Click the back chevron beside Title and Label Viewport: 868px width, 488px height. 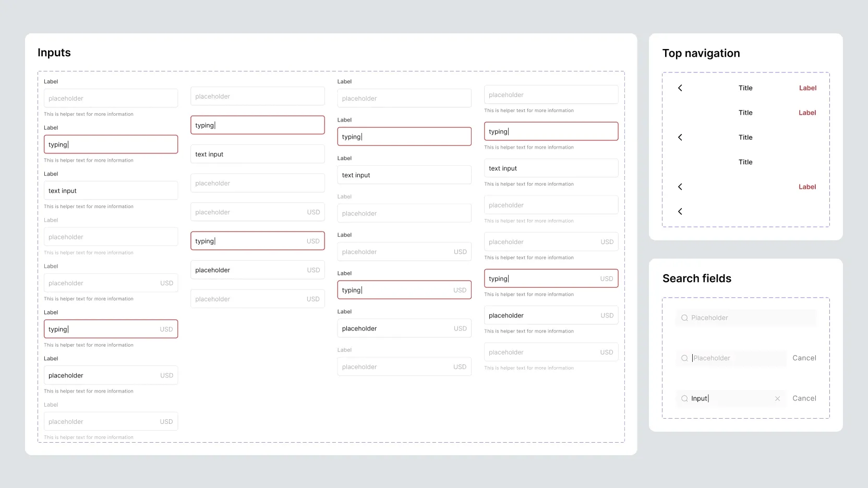pos(680,88)
